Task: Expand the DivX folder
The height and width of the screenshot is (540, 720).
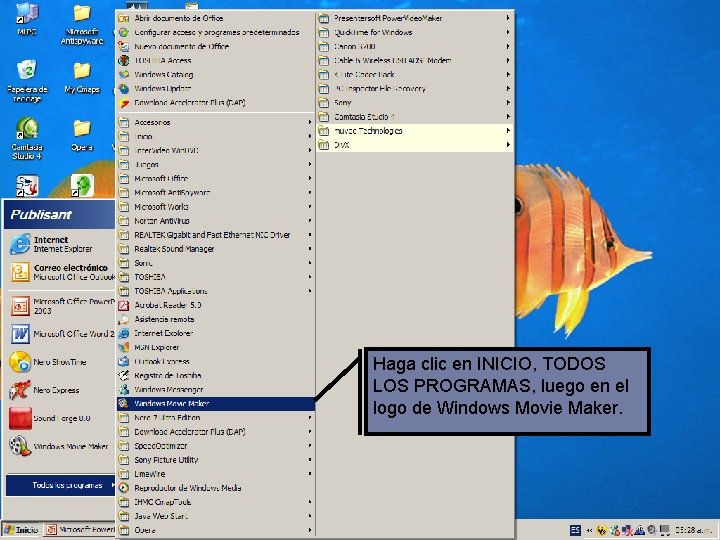Action: click(x=415, y=145)
